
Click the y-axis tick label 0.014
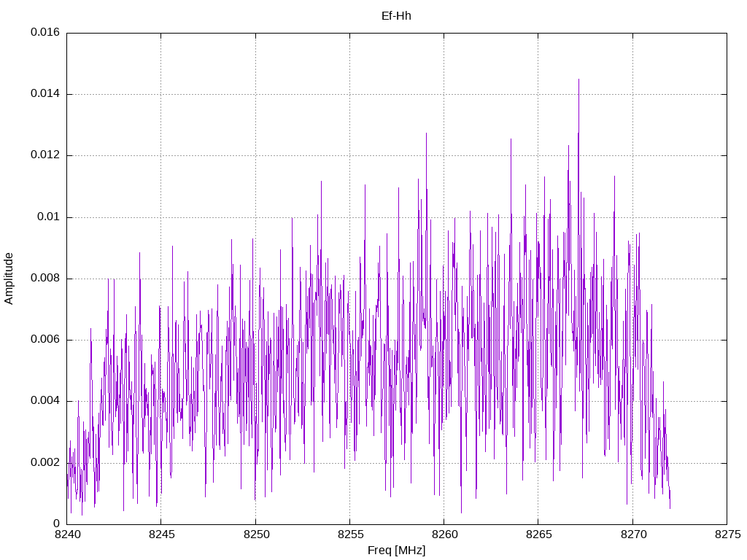tap(45, 94)
